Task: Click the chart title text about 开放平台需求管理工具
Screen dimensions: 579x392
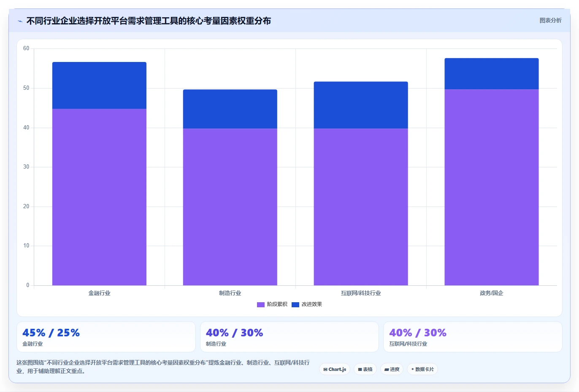Action: pos(149,21)
